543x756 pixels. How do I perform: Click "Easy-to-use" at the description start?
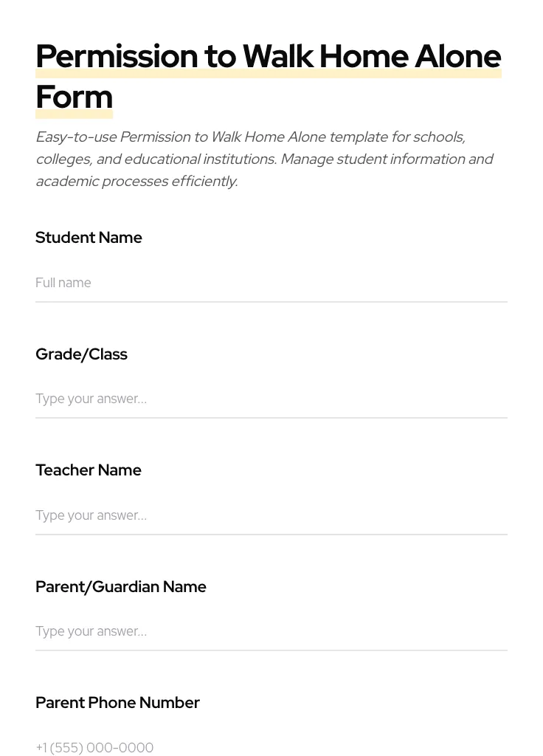click(75, 137)
